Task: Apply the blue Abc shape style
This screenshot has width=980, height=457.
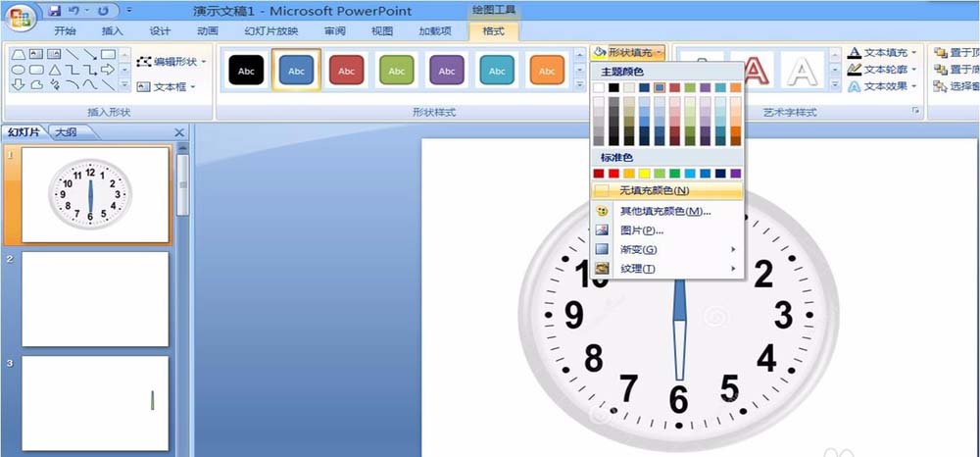Action: (x=296, y=71)
